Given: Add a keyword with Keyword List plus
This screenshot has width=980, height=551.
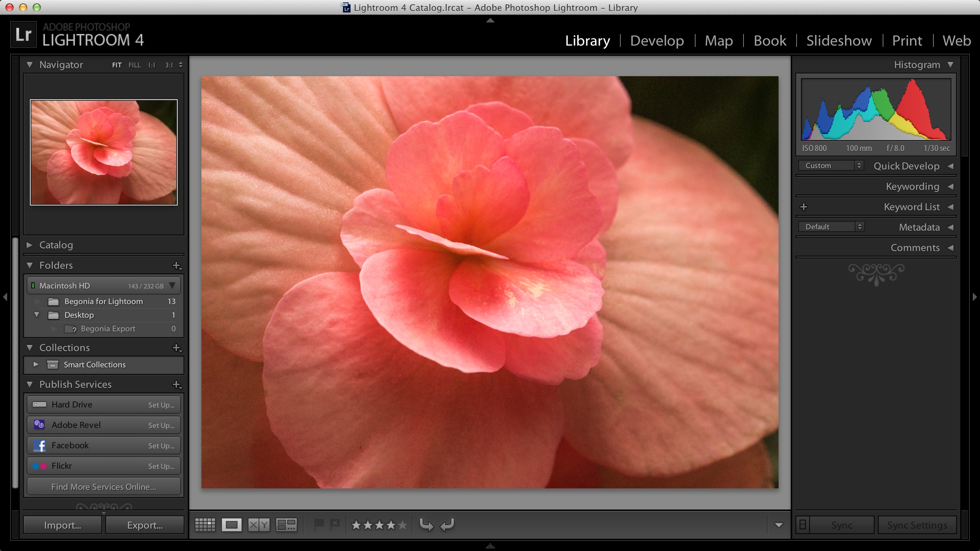Looking at the screenshot, I should (804, 207).
